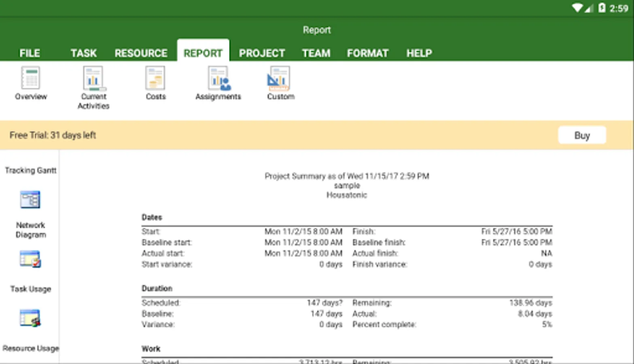Click the 'Dates' section heading
The width and height of the screenshot is (634, 364).
(152, 217)
